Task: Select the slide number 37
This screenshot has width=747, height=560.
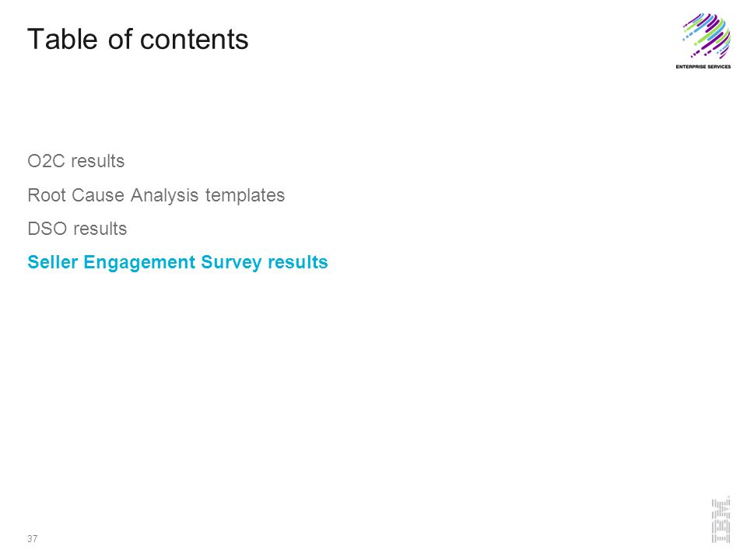Action: click(x=33, y=538)
